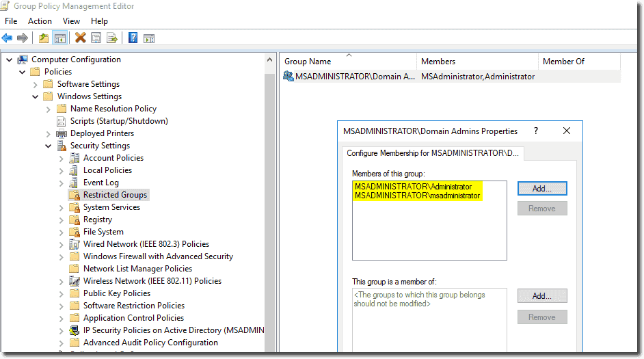This screenshot has width=644, height=359.
Task: Click Add button for member-of list
Action: click(541, 296)
